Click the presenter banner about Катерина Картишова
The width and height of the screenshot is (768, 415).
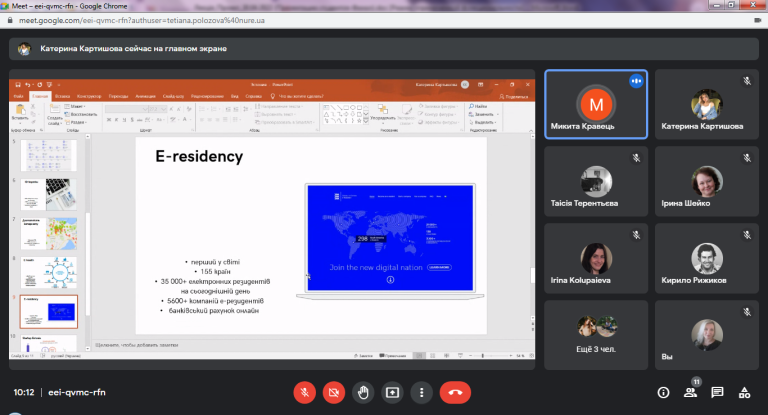tap(384, 49)
